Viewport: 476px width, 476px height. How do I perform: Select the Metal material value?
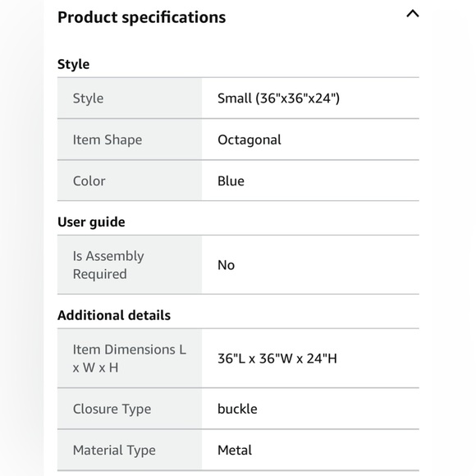pos(235,451)
